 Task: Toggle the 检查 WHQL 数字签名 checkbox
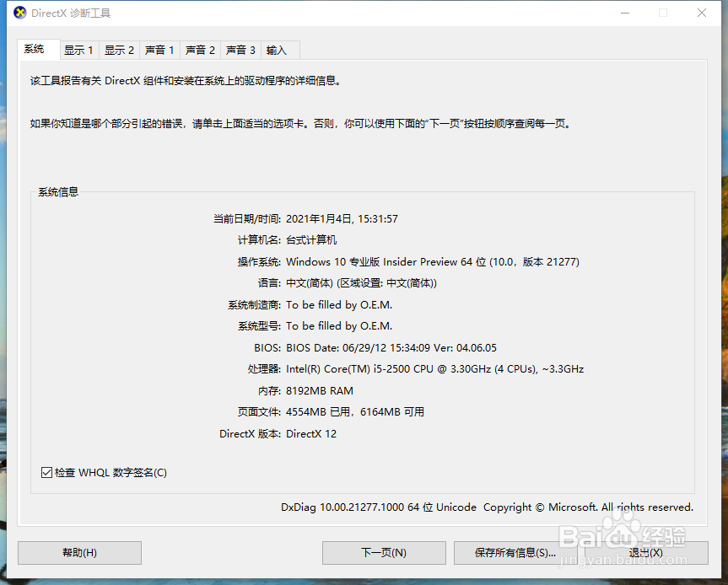pyautogui.click(x=46, y=472)
